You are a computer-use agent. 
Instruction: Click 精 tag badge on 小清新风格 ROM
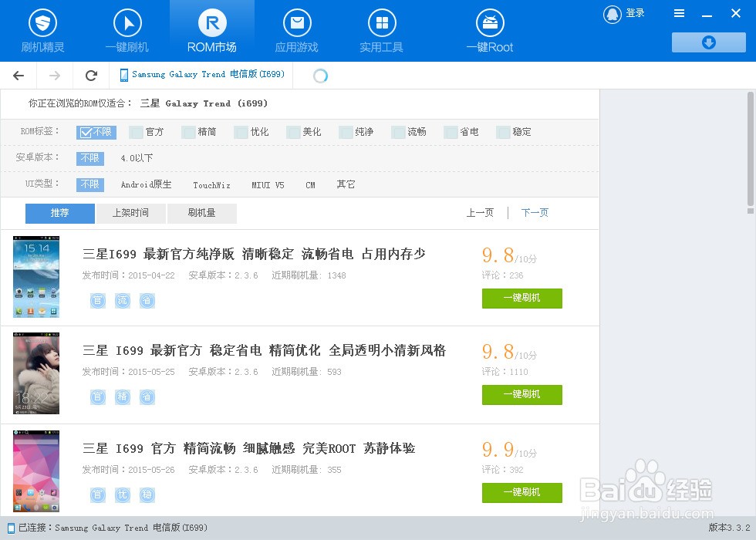click(x=123, y=397)
